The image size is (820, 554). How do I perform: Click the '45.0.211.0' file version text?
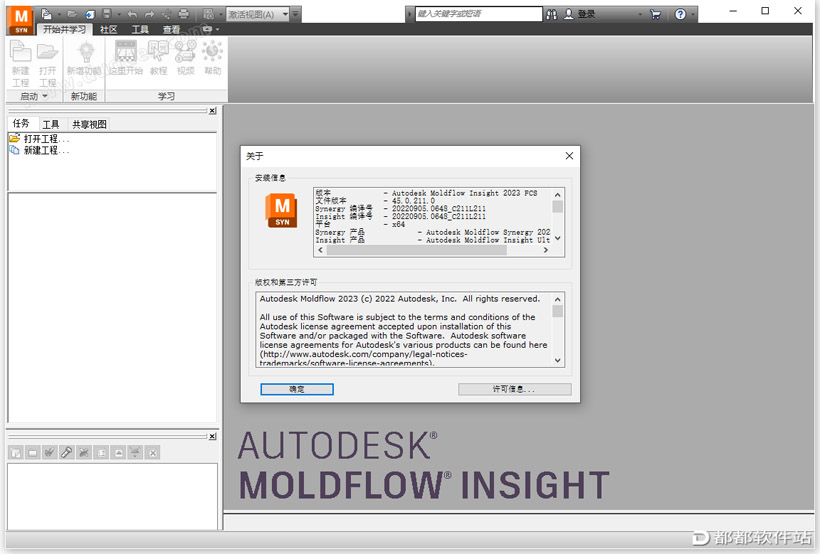[x=413, y=201]
